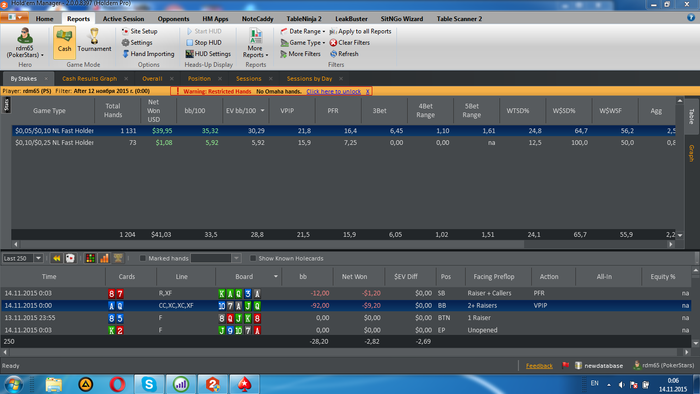Image resolution: width=700 pixels, height=394 pixels.
Task: Select the $0,10/$0,25 NL Fast Holdem row
Action: (x=344, y=143)
